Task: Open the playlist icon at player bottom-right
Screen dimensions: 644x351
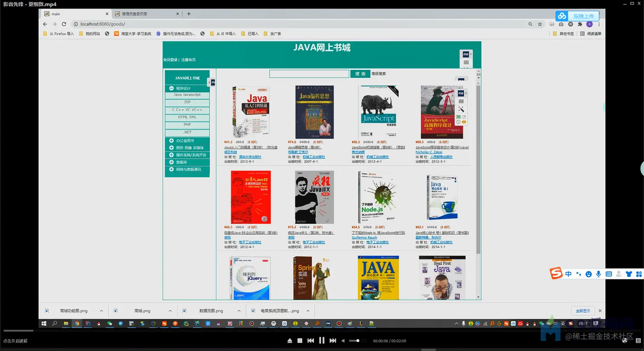Action: click(638, 341)
